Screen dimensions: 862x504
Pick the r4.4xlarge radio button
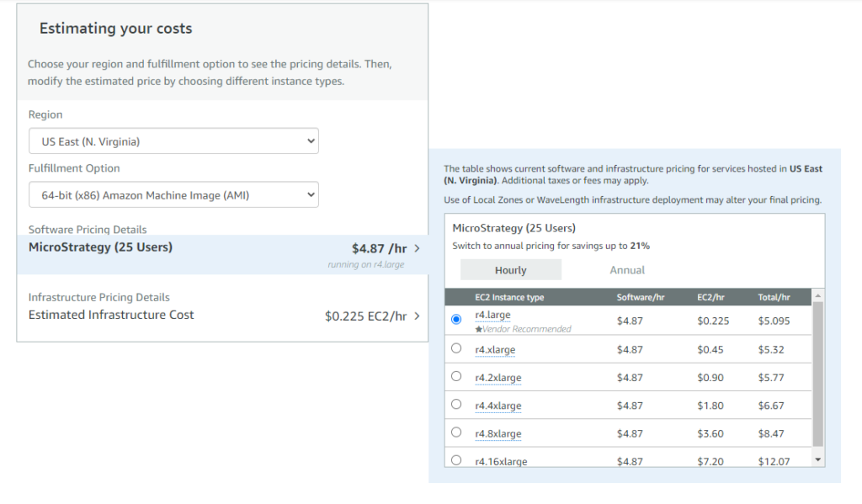456,404
